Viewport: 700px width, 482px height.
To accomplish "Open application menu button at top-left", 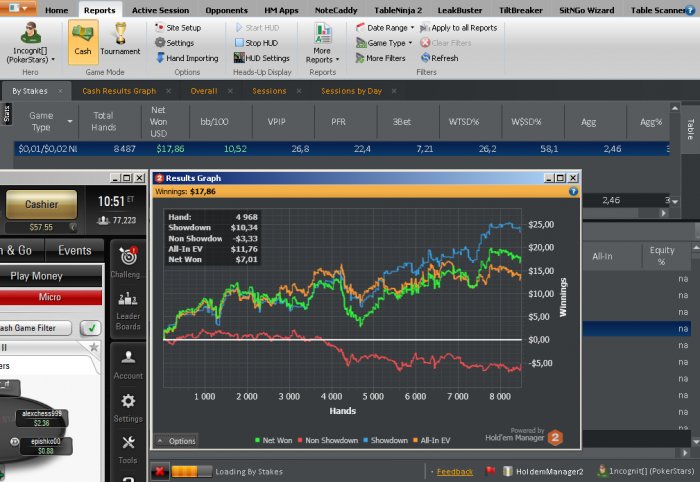I will click(18, 8).
